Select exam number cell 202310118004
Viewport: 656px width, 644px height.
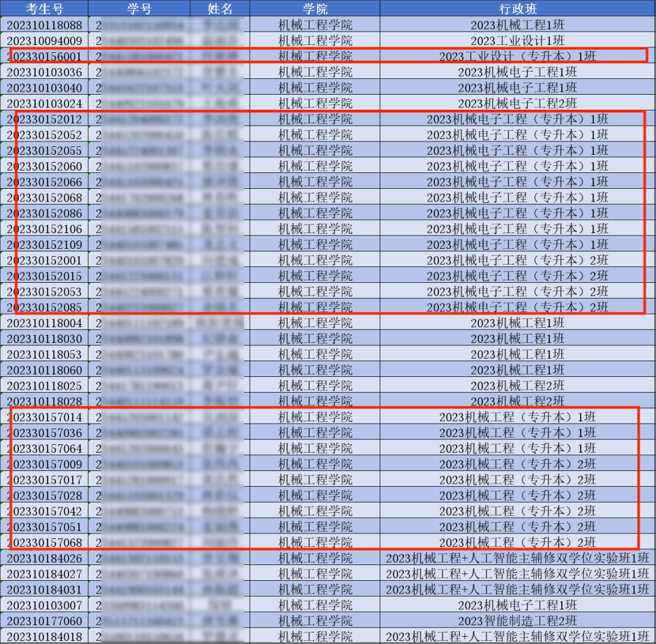point(44,323)
